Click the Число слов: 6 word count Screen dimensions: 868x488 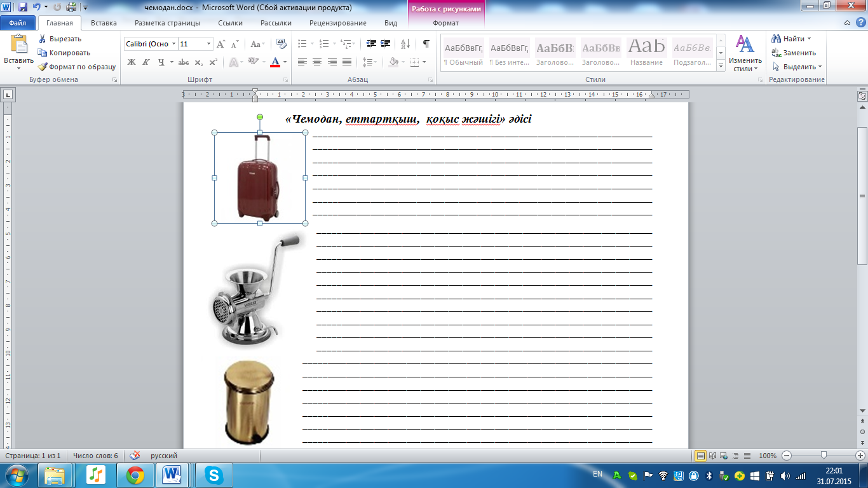click(95, 456)
